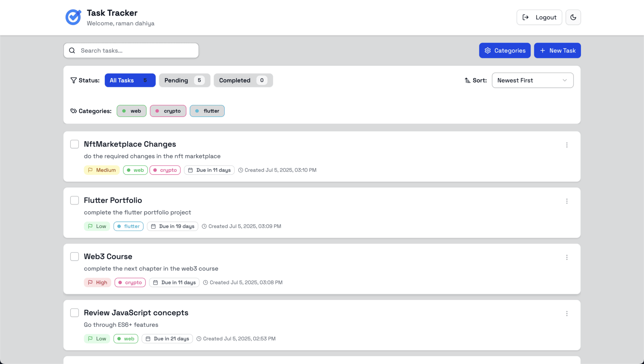644x364 pixels.
Task: Click web tag on Review JavaScript concepts
Action: point(126,339)
